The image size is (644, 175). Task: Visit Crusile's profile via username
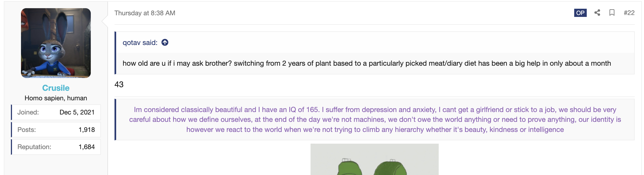tap(56, 88)
